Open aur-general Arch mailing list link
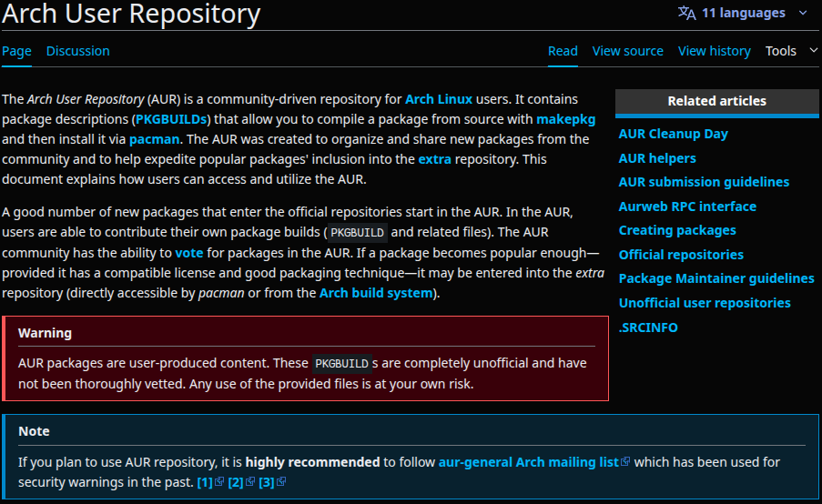This screenshot has height=504, width=822. [528, 462]
